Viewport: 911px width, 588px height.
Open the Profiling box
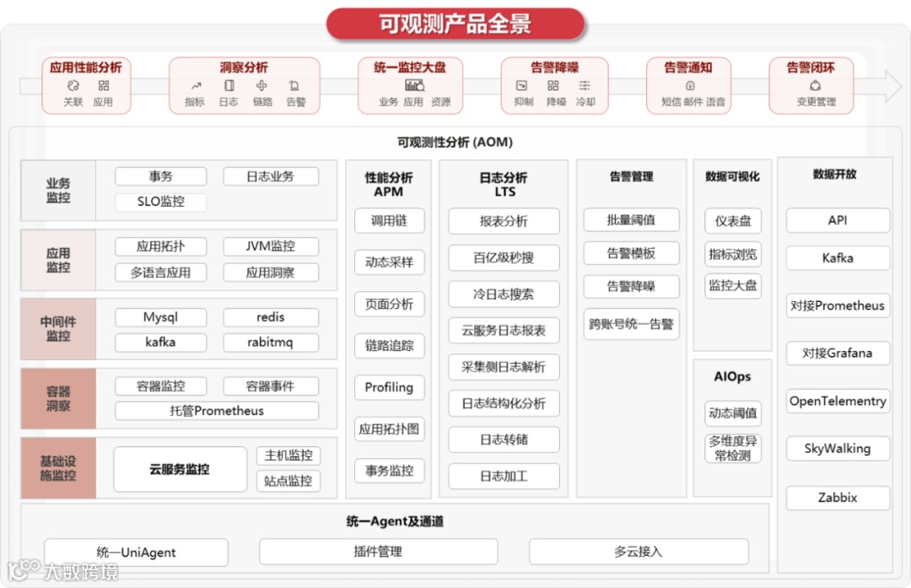pyautogui.click(x=389, y=387)
